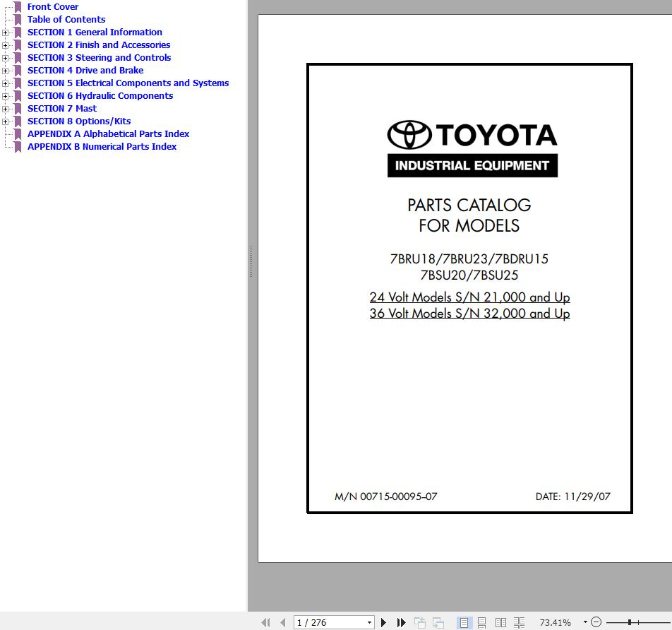
Task: Click the 7BRU18/7BRU23/7BDRU15 model line
Action: (469, 259)
